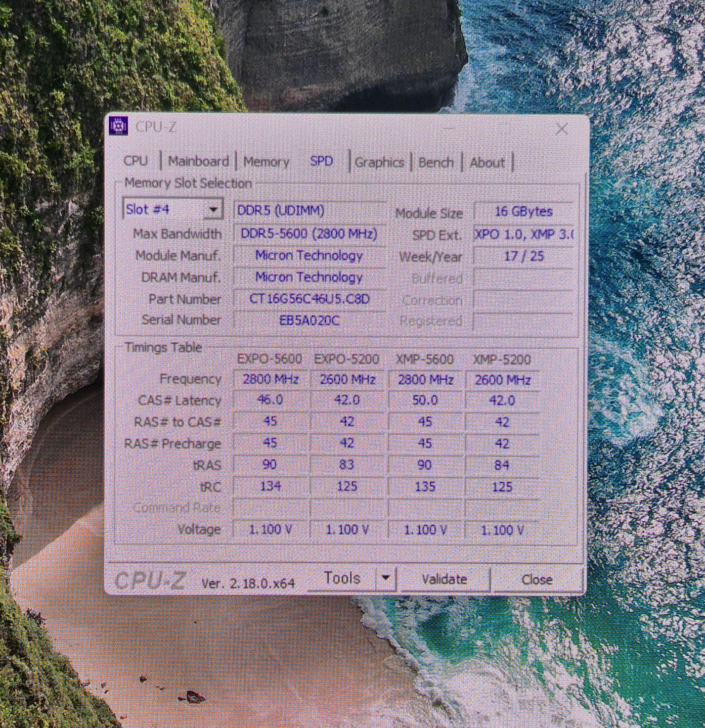Screen dimensions: 705x728
Task: Click the Tools button
Action: (342, 578)
